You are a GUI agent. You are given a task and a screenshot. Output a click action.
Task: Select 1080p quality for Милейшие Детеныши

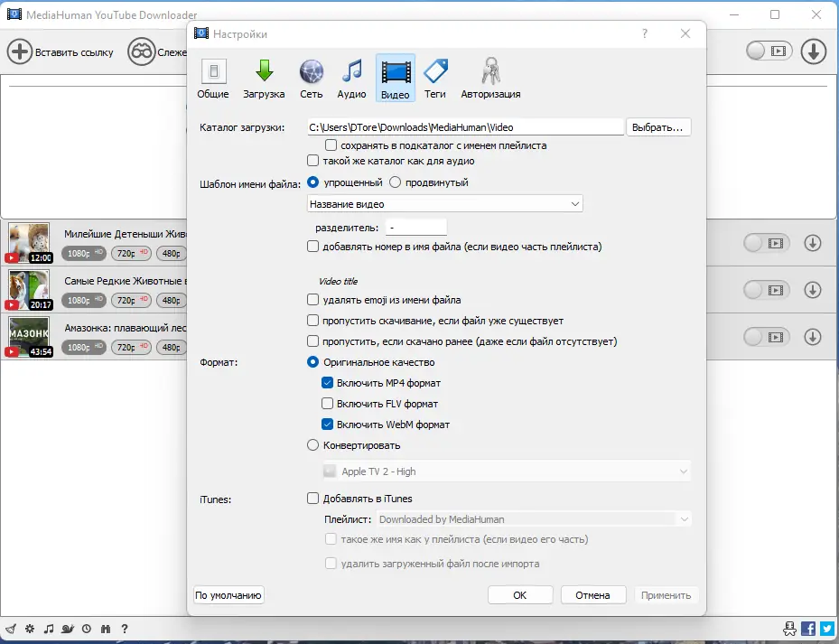[x=84, y=253]
